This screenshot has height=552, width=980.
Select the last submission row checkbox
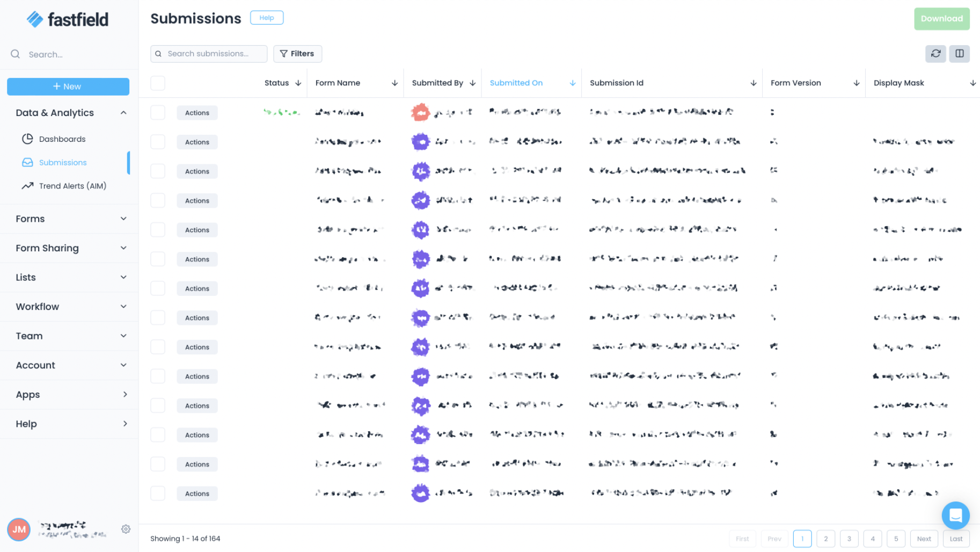(x=158, y=493)
